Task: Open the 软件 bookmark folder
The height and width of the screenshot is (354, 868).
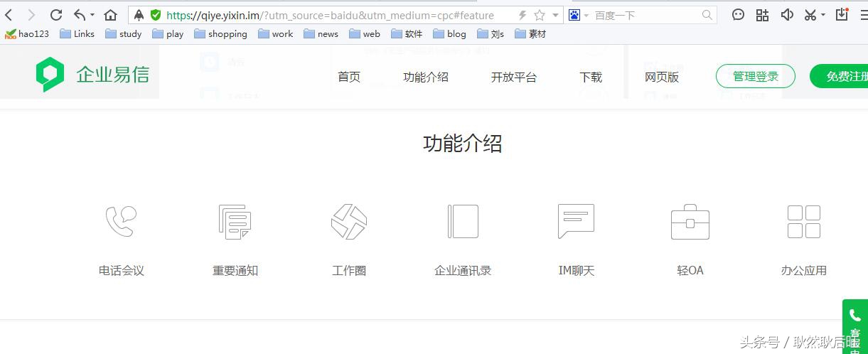Action: coord(407,33)
